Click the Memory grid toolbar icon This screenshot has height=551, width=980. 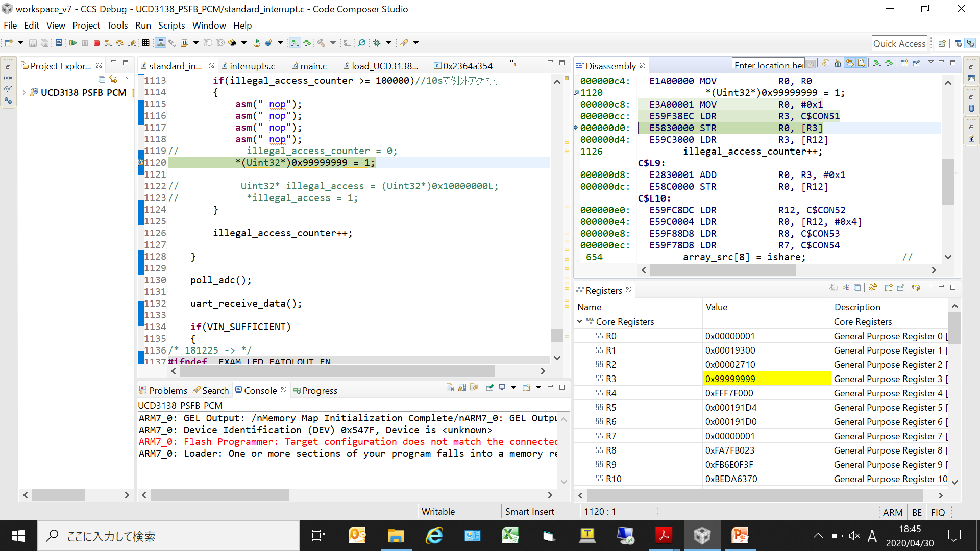pos(146,43)
